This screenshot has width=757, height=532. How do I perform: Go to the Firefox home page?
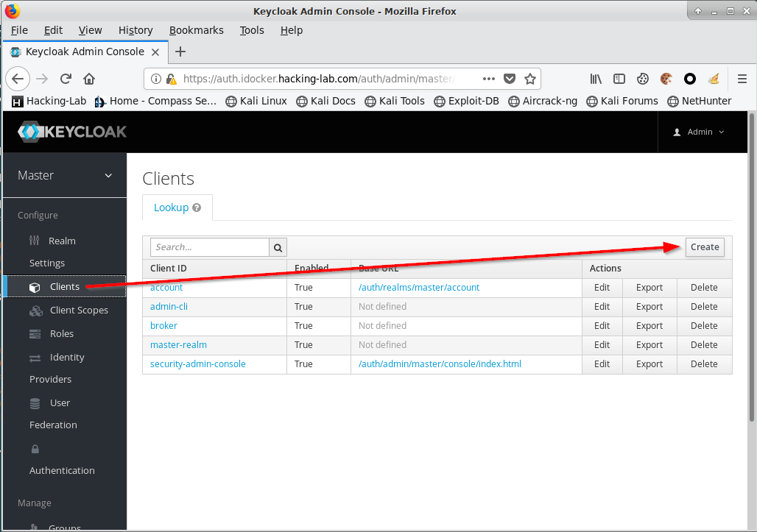[89, 79]
